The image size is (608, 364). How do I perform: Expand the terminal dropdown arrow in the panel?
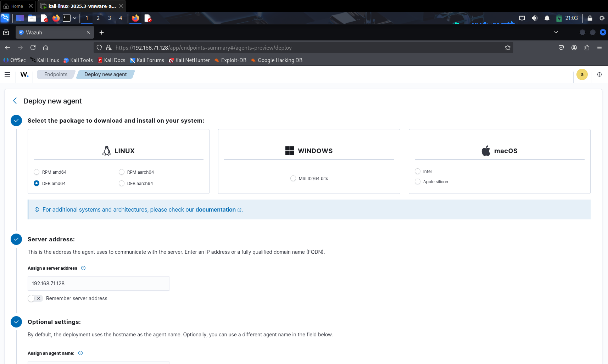pos(75,18)
